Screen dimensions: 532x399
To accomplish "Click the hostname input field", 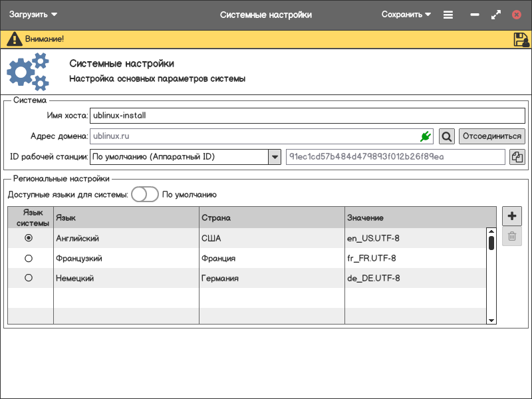I will click(307, 115).
